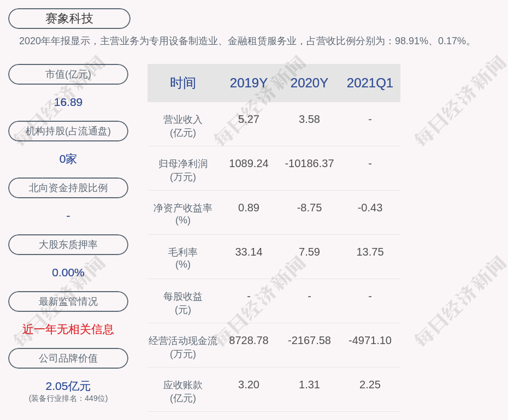Click 2020Y revenue value 3.58

point(309,119)
